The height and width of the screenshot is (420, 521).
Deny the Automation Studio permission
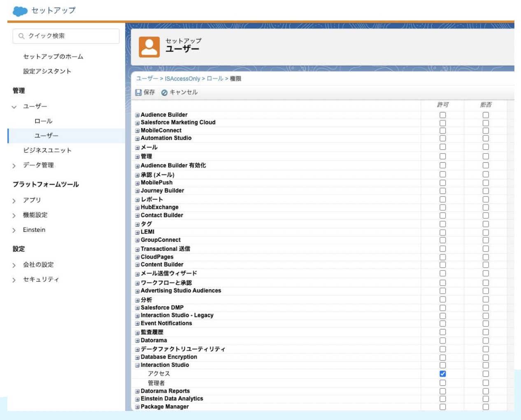tap(486, 138)
